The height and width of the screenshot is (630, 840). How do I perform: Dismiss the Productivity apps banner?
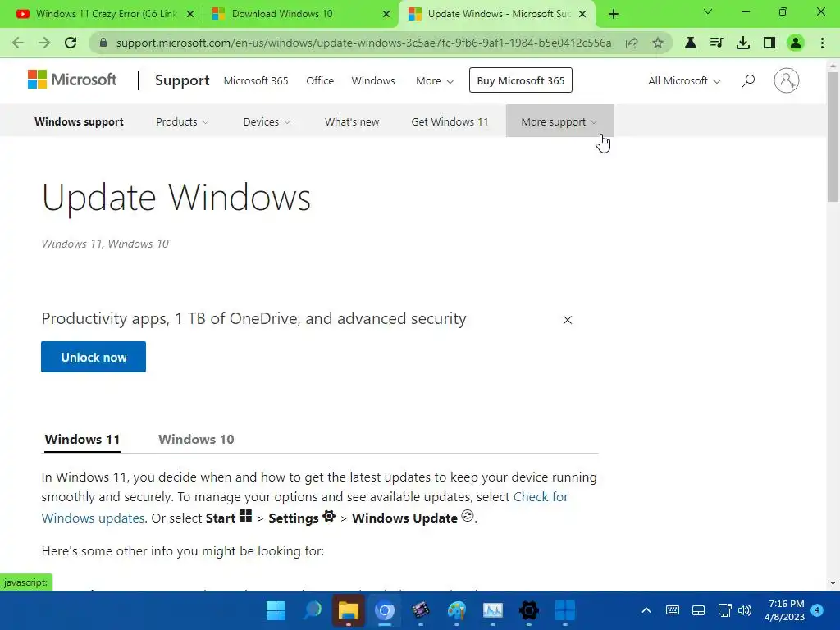[x=568, y=320]
